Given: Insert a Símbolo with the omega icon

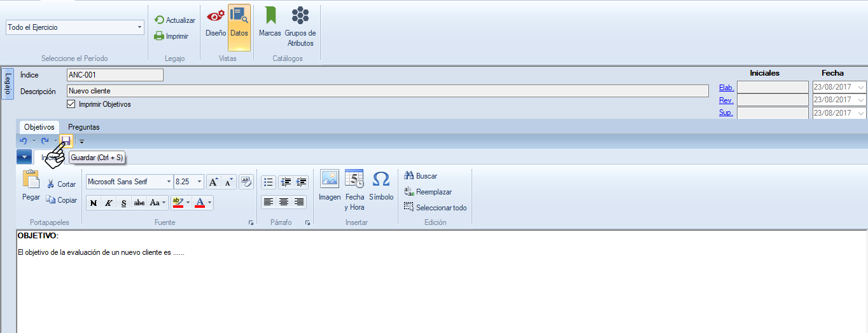Looking at the screenshot, I should click(381, 186).
